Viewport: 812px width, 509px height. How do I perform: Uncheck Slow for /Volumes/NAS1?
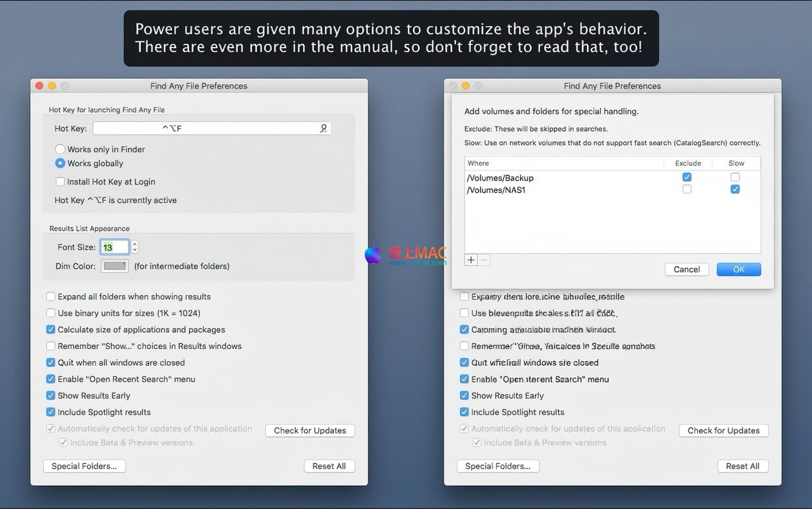735,190
